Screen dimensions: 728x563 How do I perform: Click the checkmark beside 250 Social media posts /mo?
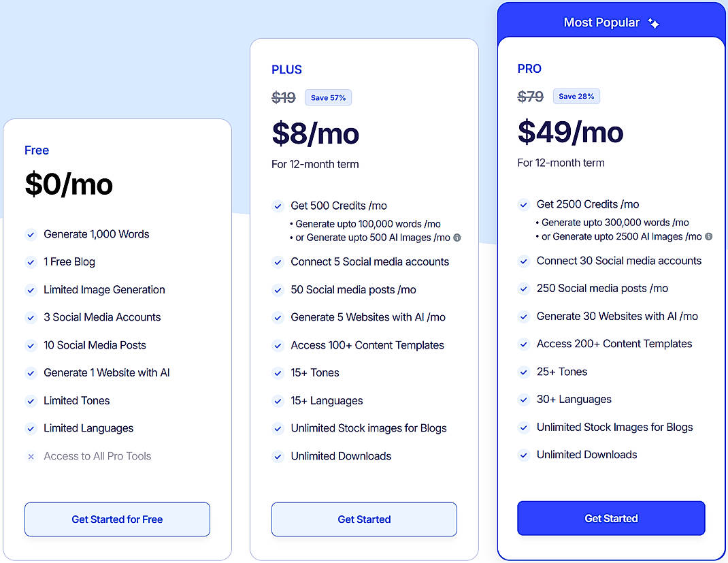click(x=523, y=288)
